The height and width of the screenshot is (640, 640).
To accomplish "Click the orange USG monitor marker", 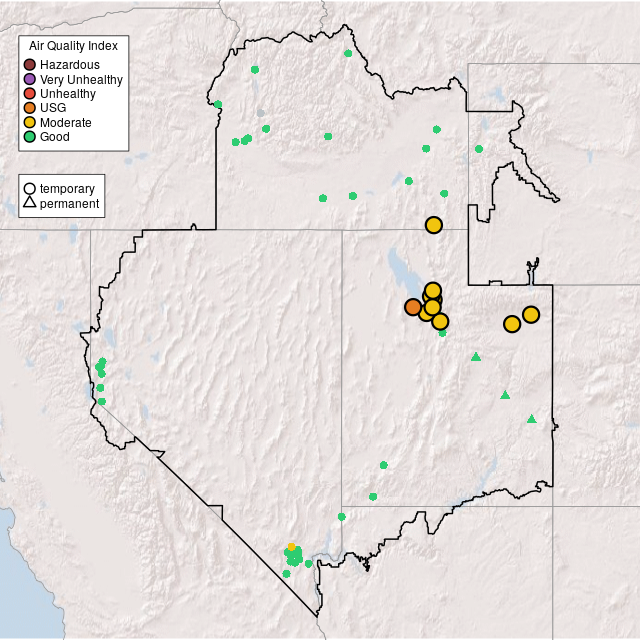I will click(x=413, y=307).
